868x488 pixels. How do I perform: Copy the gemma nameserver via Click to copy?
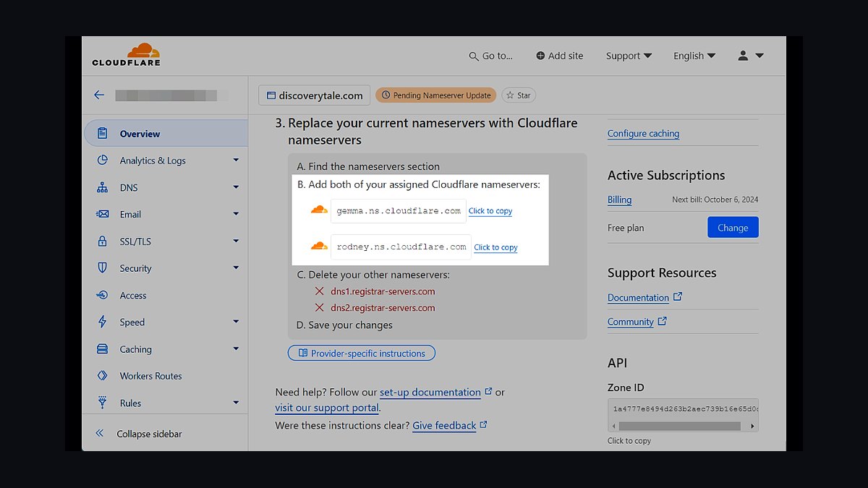click(x=490, y=211)
